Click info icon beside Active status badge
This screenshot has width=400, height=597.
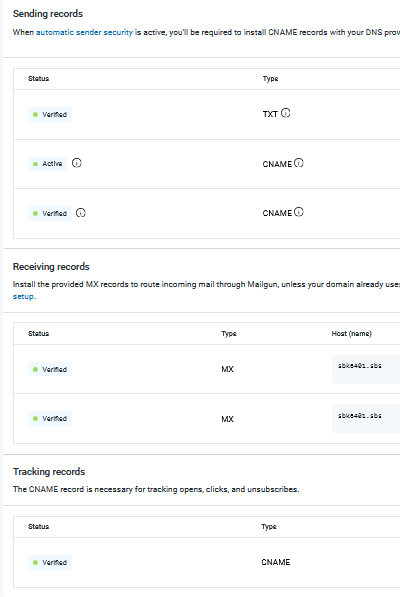[76, 163]
